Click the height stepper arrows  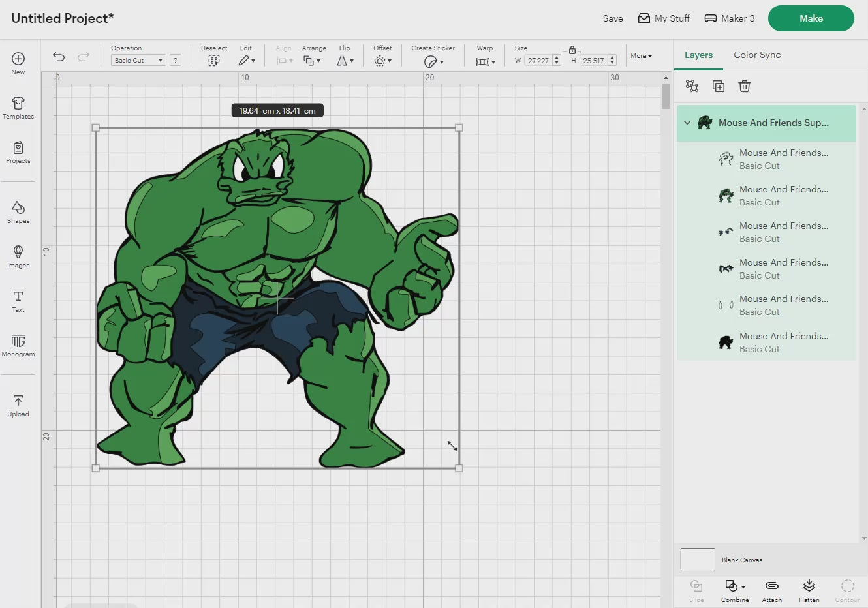(612, 60)
